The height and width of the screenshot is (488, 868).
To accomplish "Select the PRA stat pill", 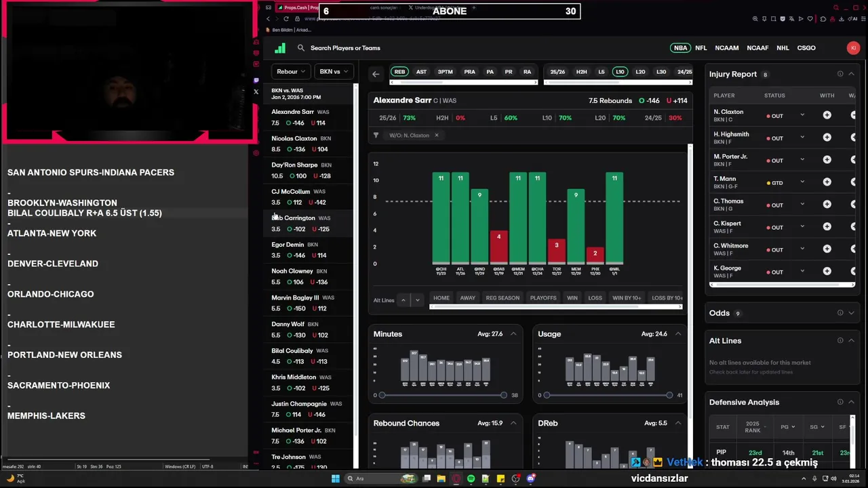I will pos(469,72).
